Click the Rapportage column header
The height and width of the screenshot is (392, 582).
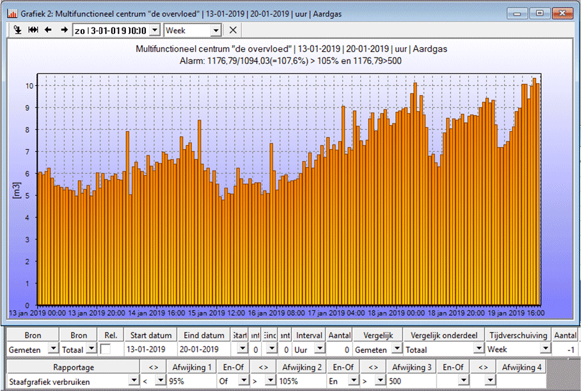74,367
